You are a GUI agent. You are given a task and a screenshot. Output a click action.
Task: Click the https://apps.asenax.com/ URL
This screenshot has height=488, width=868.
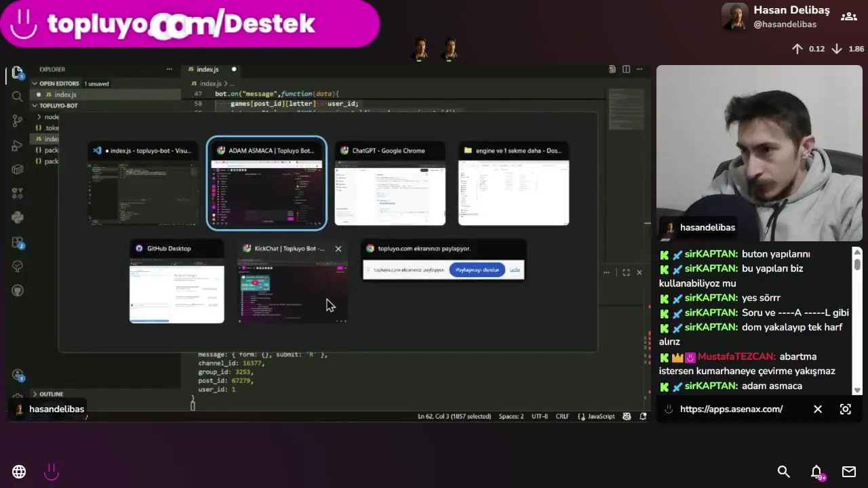[x=731, y=409]
